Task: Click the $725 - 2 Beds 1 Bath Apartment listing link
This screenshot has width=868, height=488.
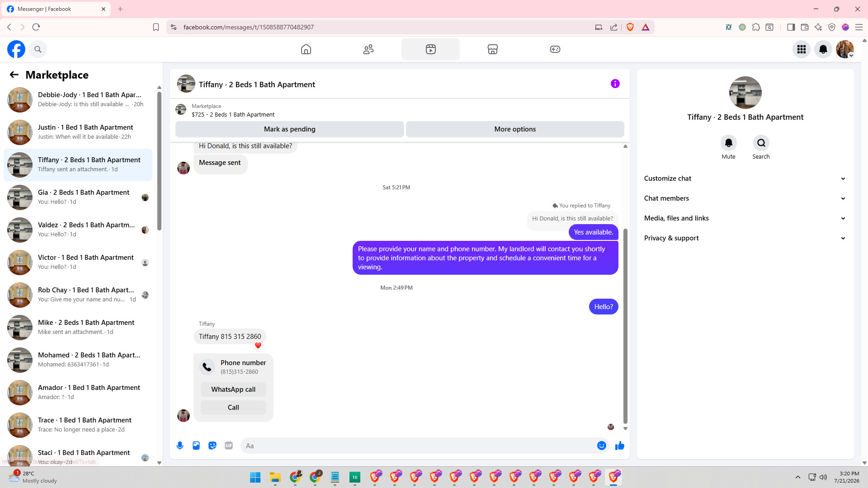Action: pos(233,115)
